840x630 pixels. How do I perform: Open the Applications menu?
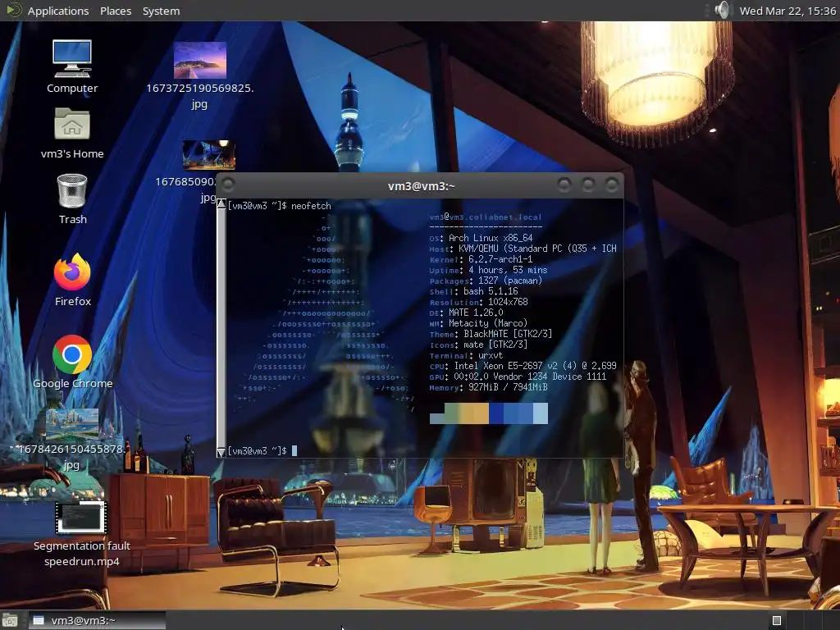58,11
